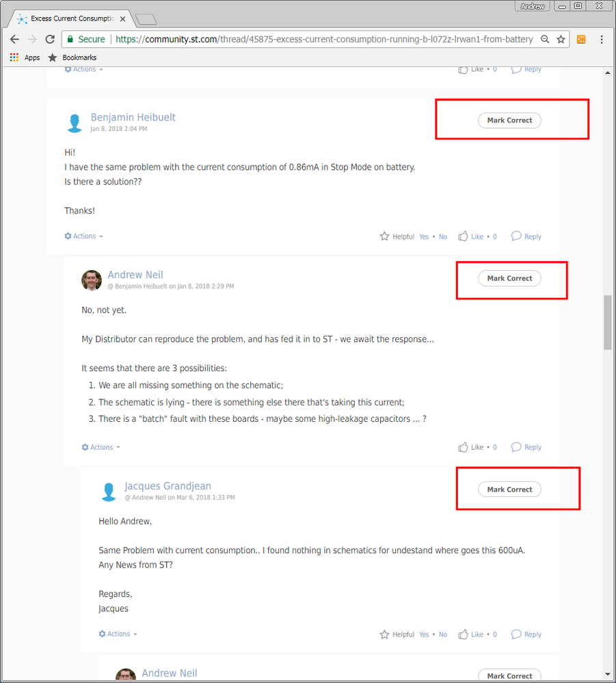616x683 pixels.
Task: Mark Jacques Grandjean's reply as correct
Action: (510, 490)
